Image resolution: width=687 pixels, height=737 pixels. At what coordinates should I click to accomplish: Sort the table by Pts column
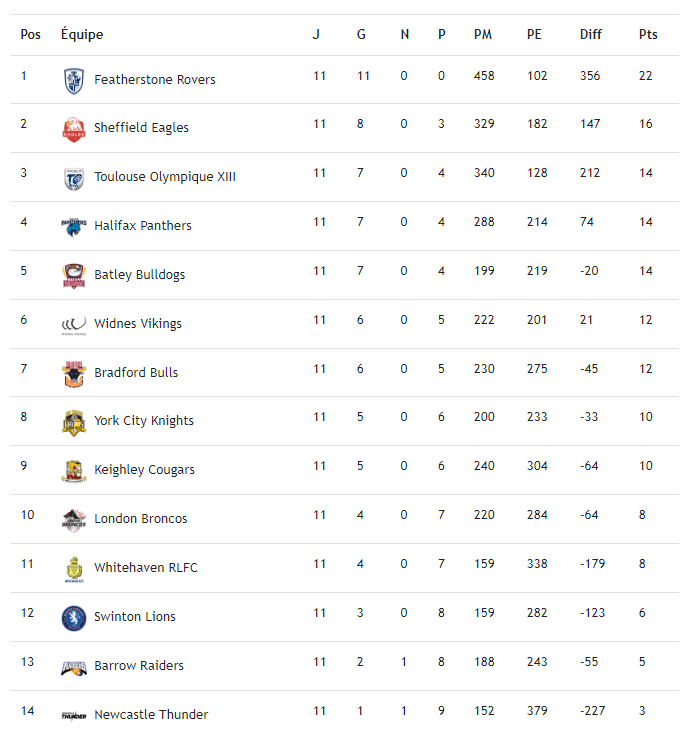tap(648, 35)
